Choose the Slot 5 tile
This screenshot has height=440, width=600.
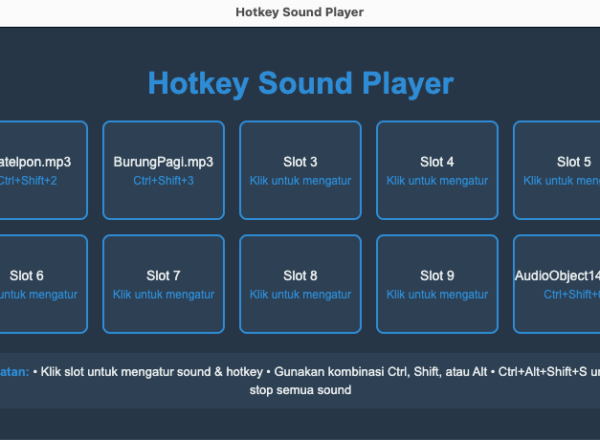[560, 170]
